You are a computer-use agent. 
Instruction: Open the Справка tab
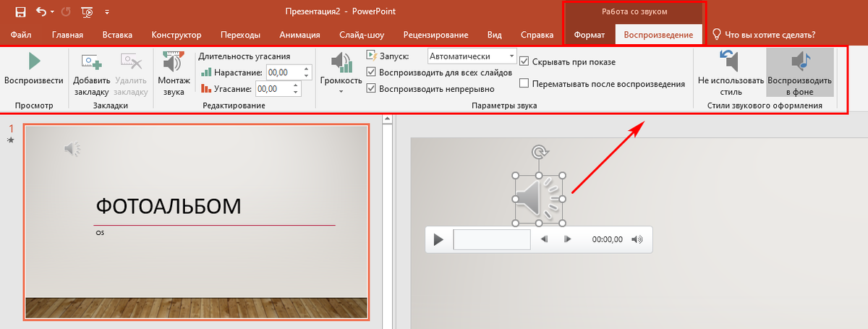pos(537,34)
